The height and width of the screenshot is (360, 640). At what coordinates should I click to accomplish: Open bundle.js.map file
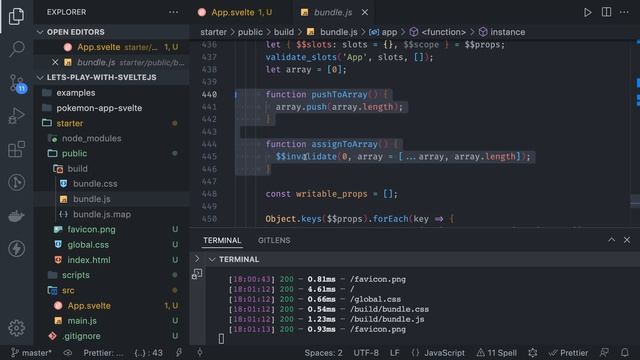102,214
